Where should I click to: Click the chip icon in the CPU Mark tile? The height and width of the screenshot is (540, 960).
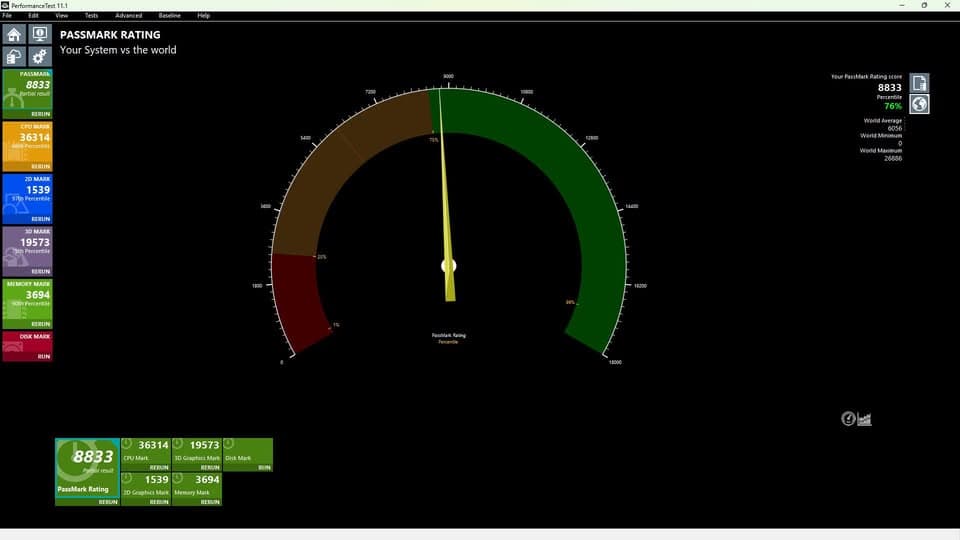click(13, 152)
